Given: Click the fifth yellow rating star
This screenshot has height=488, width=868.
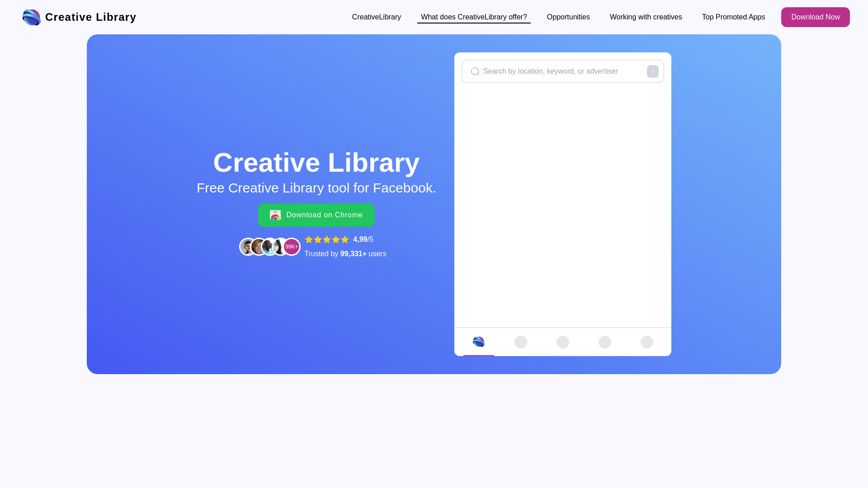Looking at the screenshot, I should 345,239.
